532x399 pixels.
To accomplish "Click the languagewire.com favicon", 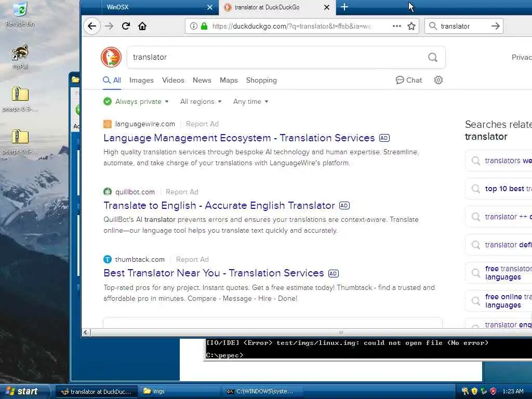I will [107, 124].
